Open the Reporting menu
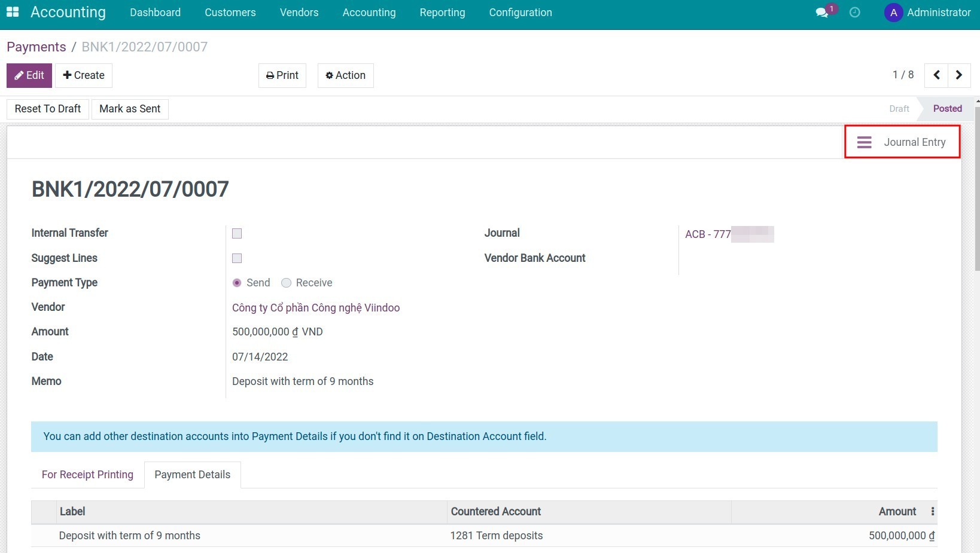The width and height of the screenshot is (980, 553). pyautogui.click(x=442, y=12)
